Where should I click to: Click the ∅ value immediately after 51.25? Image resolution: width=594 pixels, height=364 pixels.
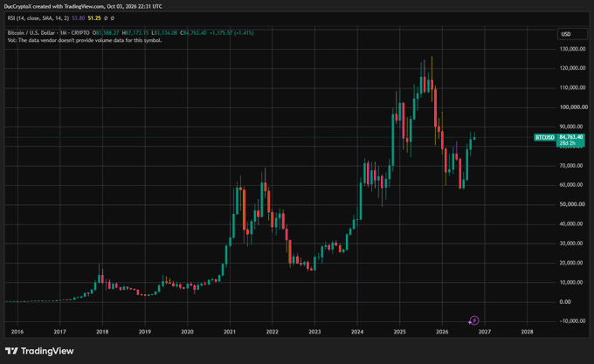(x=106, y=18)
